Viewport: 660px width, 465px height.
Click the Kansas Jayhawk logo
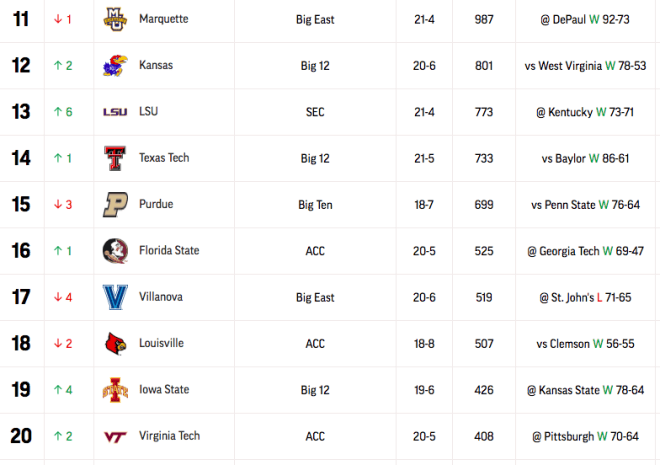115,66
